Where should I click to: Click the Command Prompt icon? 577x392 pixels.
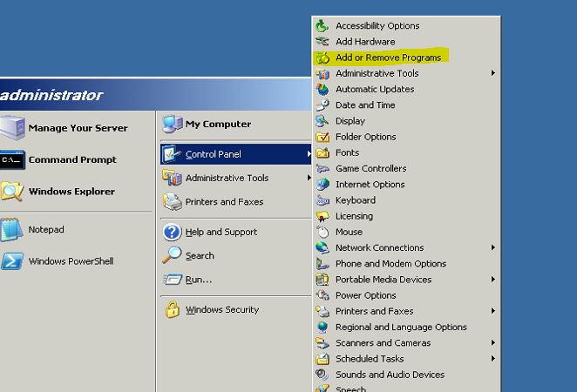[x=12, y=159]
